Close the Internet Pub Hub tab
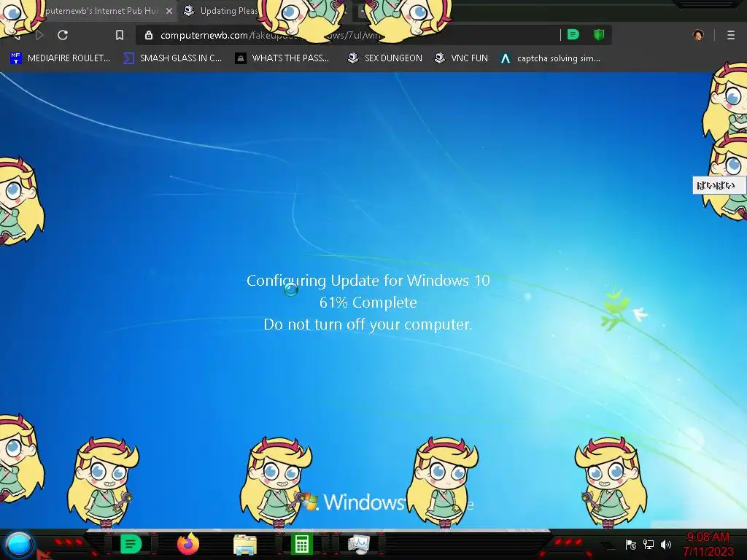The width and height of the screenshot is (747, 560). click(x=169, y=10)
